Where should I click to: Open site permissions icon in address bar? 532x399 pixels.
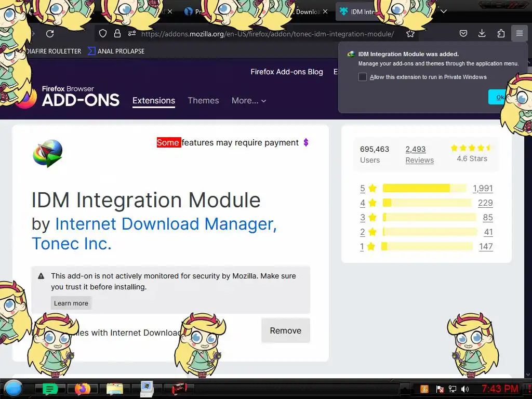coord(132,33)
